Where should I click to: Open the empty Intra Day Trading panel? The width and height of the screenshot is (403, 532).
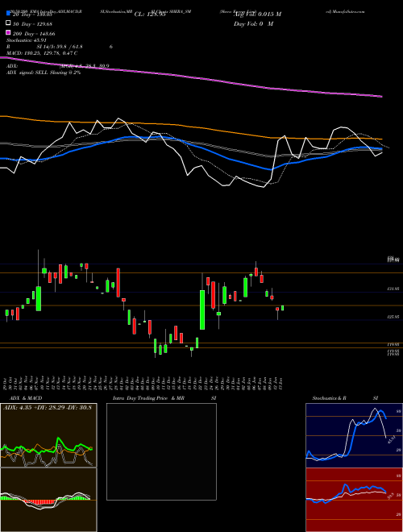(x=161, y=451)
